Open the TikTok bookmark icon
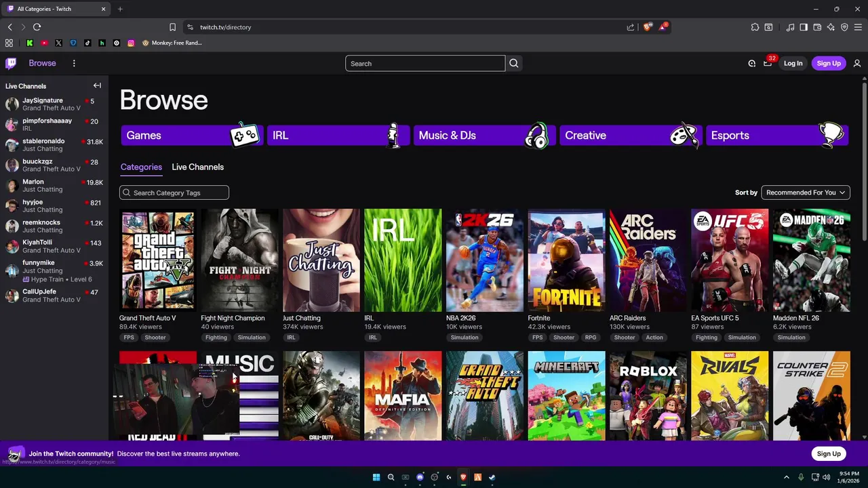Screen dimensions: 868x488 pyautogui.click(x=87, y=43)
